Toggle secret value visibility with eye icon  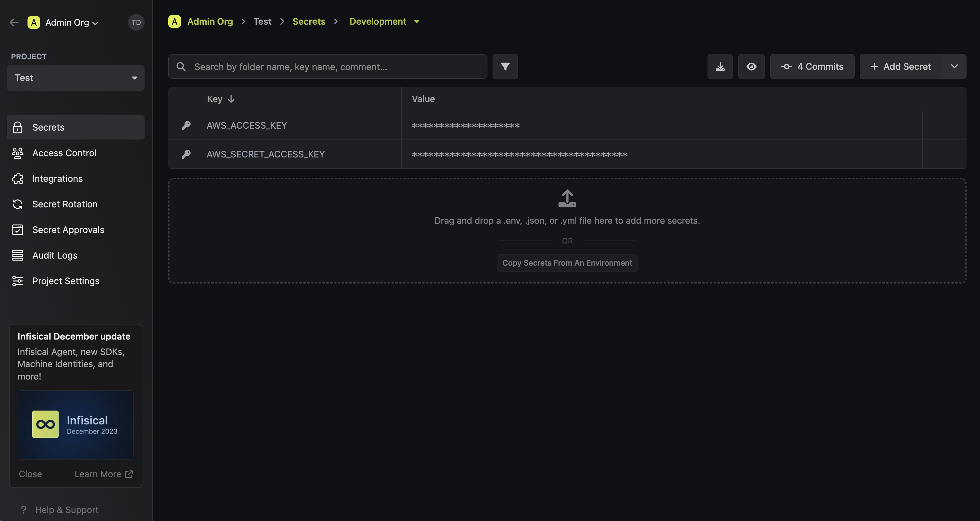[751, 67]
